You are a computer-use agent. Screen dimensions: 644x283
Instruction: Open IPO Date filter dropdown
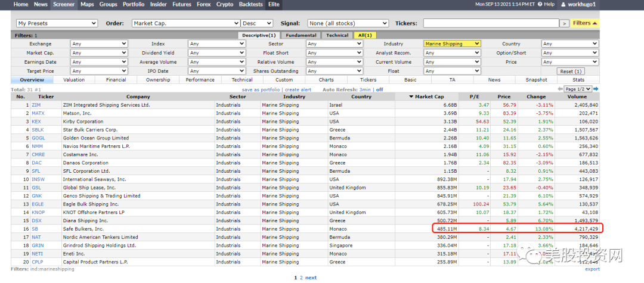(x=217, y=71)
